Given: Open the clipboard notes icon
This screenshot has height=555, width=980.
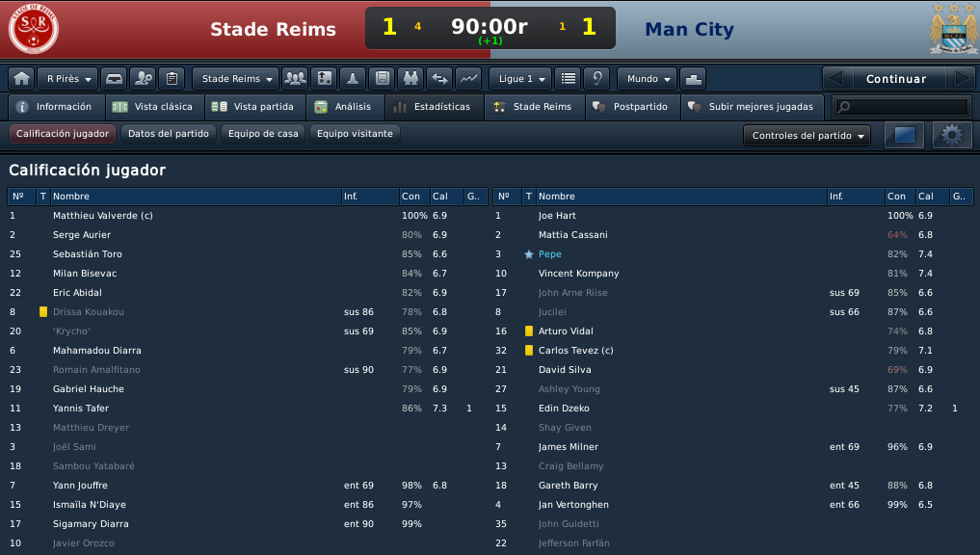Looking at the screenshot, I should 172,79.
